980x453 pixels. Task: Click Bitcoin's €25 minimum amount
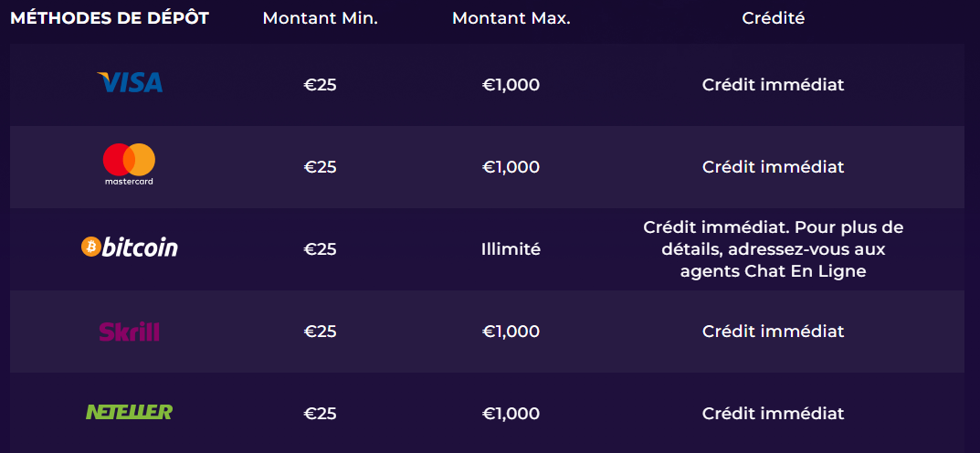click(x=320, y=248)
